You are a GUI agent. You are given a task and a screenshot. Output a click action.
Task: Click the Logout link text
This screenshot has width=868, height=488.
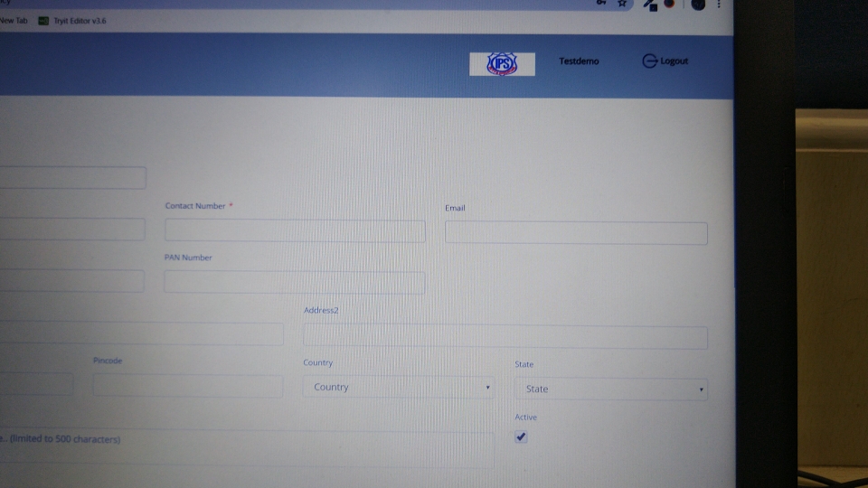point(674,61)
